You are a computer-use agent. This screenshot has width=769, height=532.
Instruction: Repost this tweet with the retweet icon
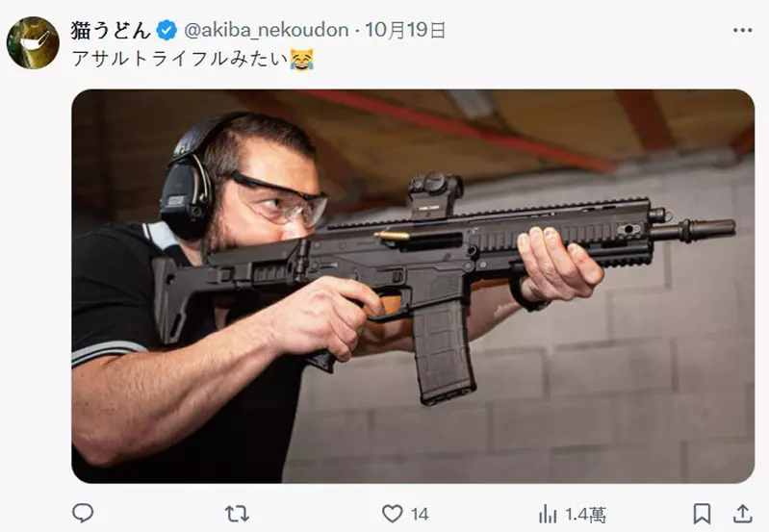(x=237, y=514)
